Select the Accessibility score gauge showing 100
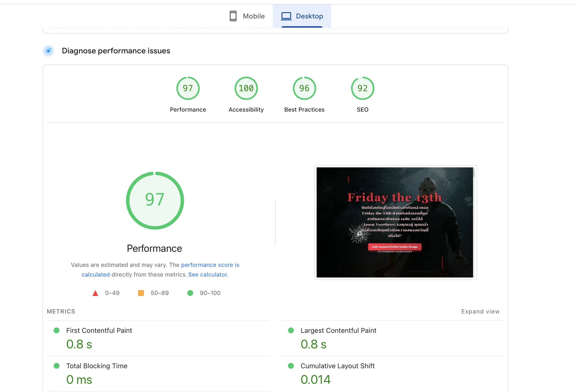The image size is (576, 392). [x=246, y=88]
